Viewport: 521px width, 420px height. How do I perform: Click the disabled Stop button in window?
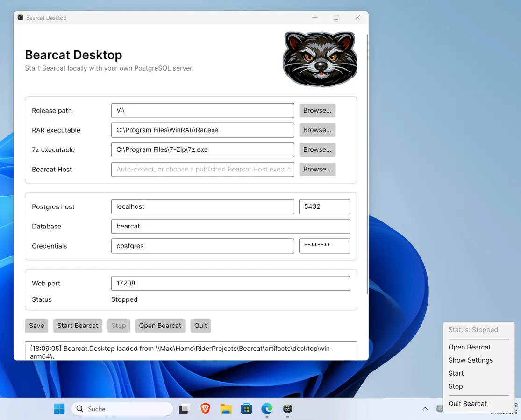coord(119,326)
